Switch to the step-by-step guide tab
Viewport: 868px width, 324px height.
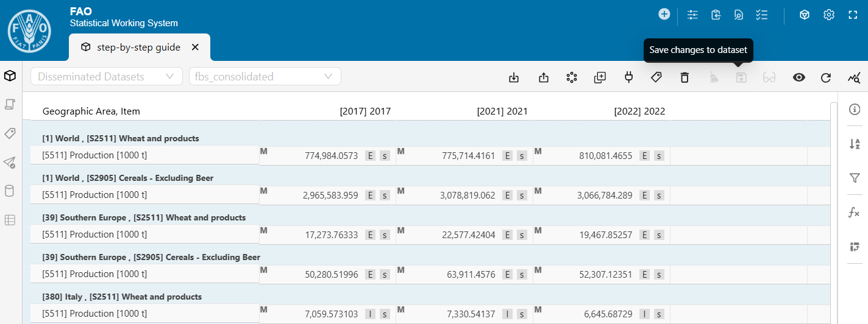pyautogui.click(x=138, y=47)
